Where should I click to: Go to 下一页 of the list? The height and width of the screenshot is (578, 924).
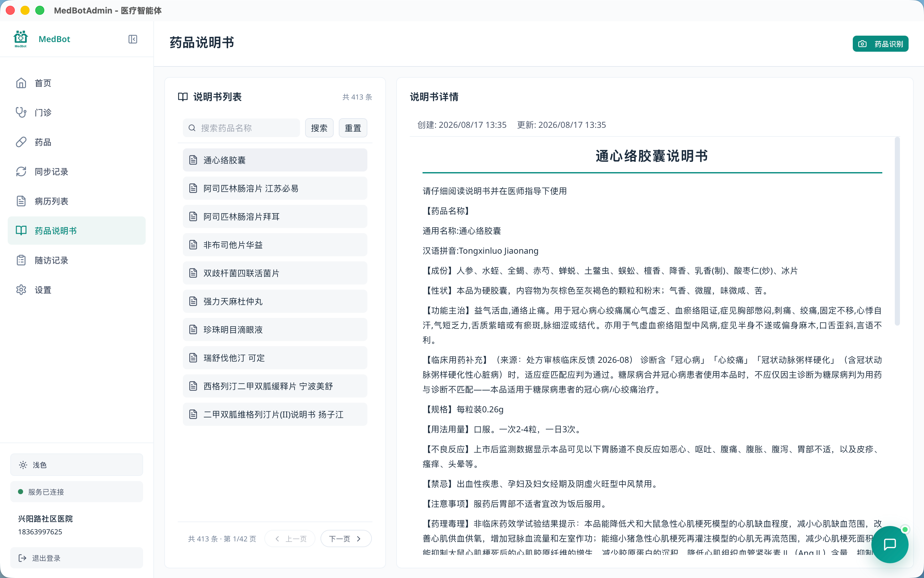pyautogui.click(x=346, y=539)
